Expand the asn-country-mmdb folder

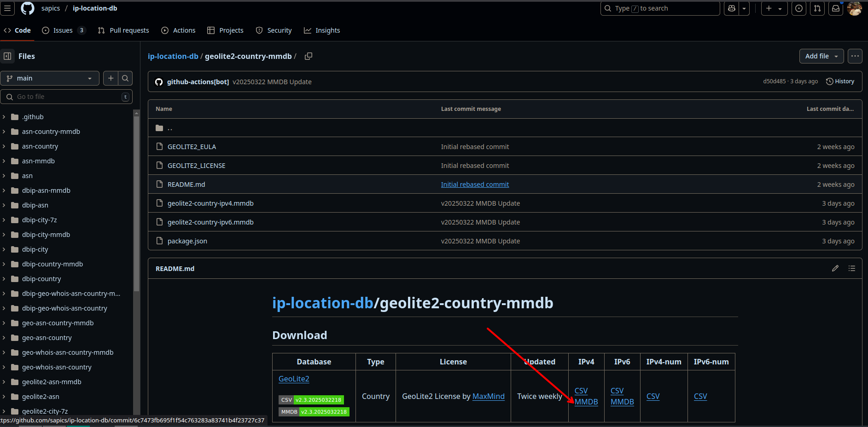tap(4, 132)
